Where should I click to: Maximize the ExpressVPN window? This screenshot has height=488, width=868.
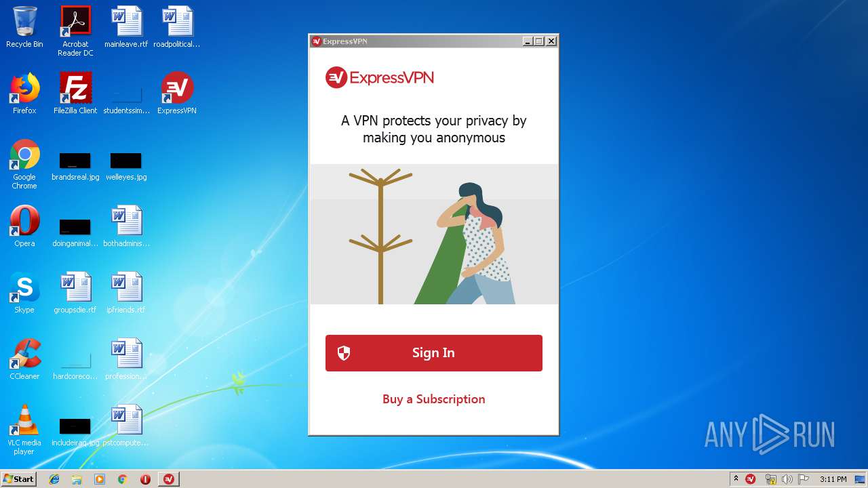[x=539, y=41]
